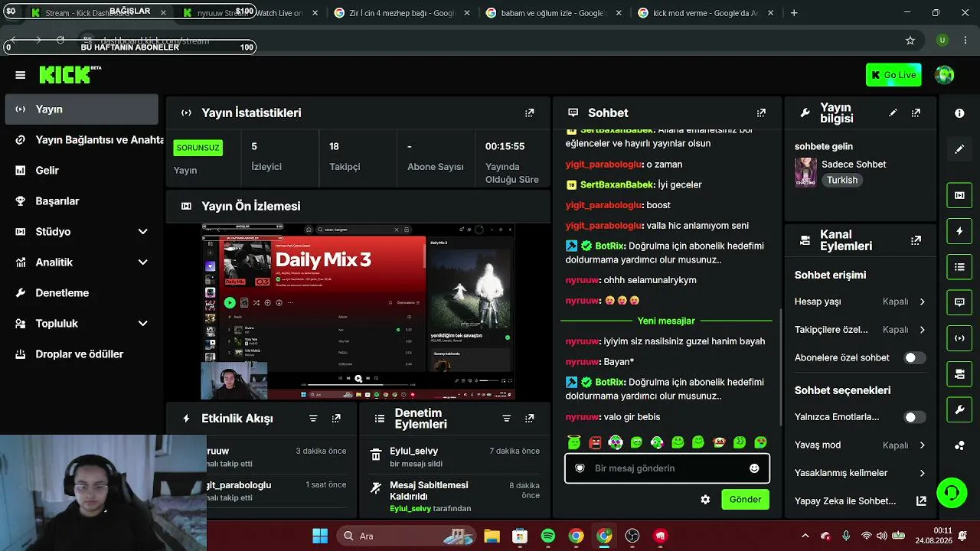Open Yapay Zeka ile Sohbet link

(861, 501)
